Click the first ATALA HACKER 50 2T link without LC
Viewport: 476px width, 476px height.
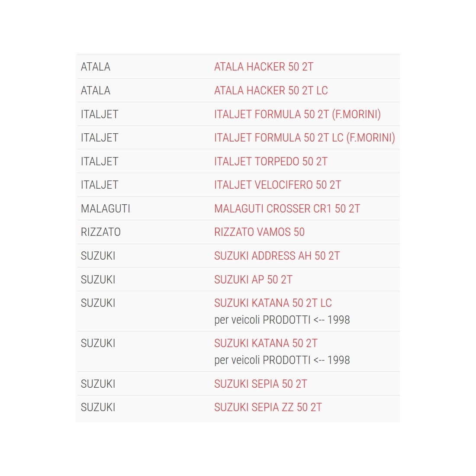coord(264,67)
